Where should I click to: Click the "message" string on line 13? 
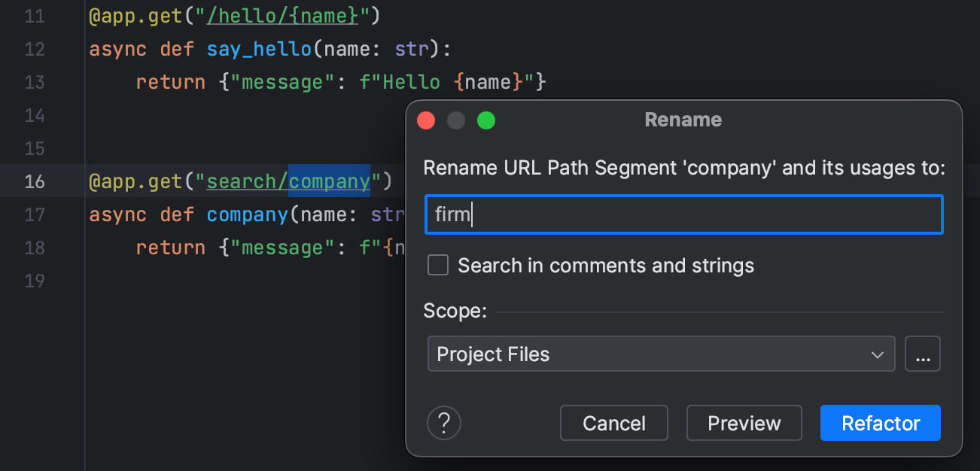click(x=275, y=82)
